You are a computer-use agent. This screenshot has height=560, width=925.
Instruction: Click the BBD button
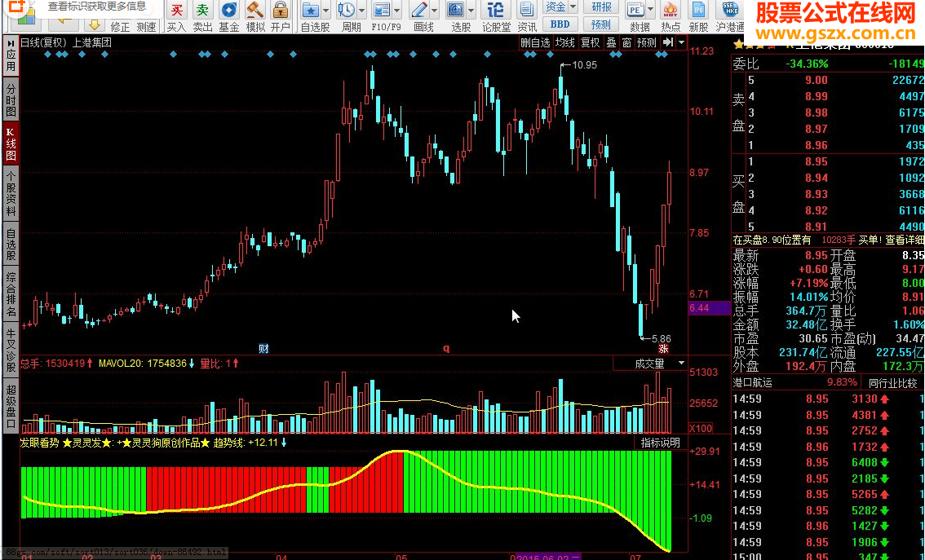click(x=560, y=24)
